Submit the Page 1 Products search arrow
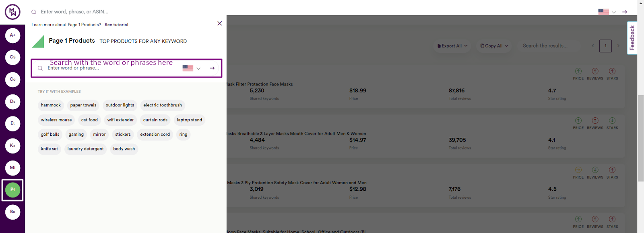This screenshot has height=233, width=644. (212, 68)
